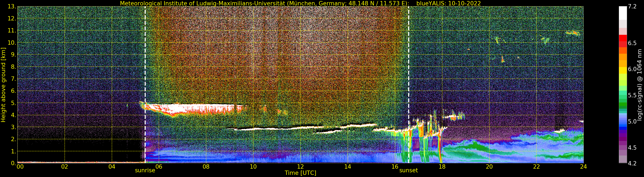Click the white dashed sunrise marker line
The width and height of the screenshot is (644, 177).
tap(145, 85)
